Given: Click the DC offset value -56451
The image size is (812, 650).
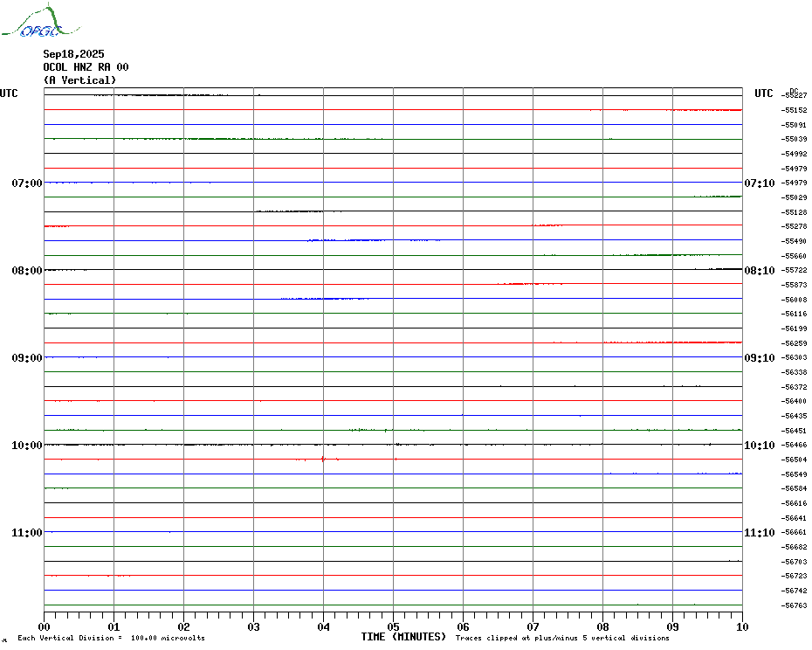Looking at the screenshot, I should [795, 431].
